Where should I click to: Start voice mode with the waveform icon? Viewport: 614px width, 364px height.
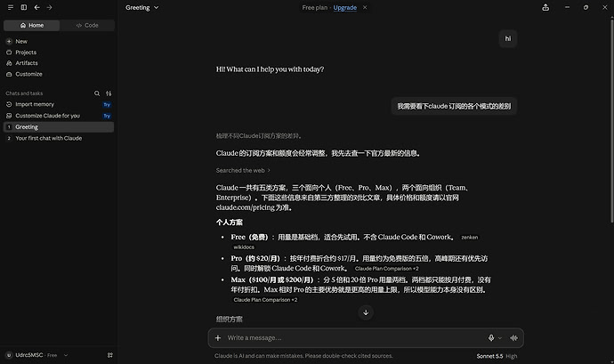pos(513,338)
